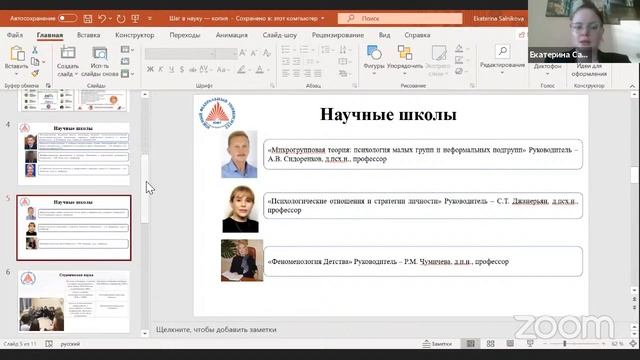Toggle Bold (Ж) formatting
The height and width of the screenshot is (360, 640).
150,69
